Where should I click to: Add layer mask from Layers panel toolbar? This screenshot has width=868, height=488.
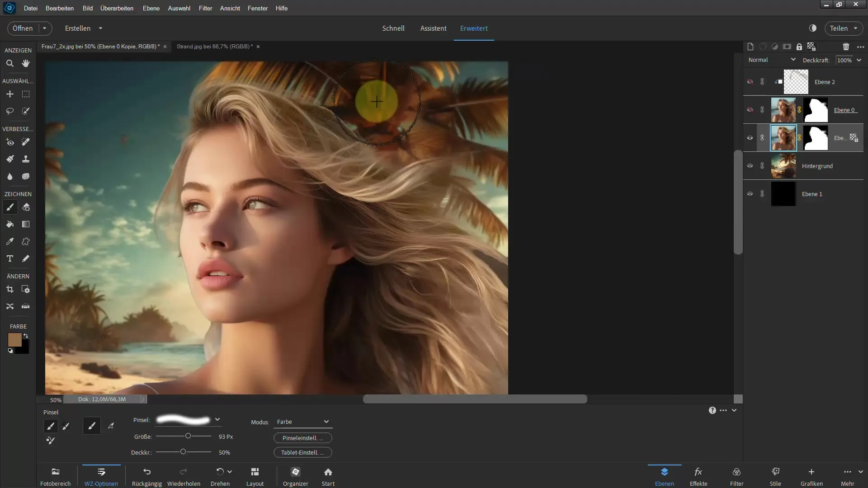[787, 47]
